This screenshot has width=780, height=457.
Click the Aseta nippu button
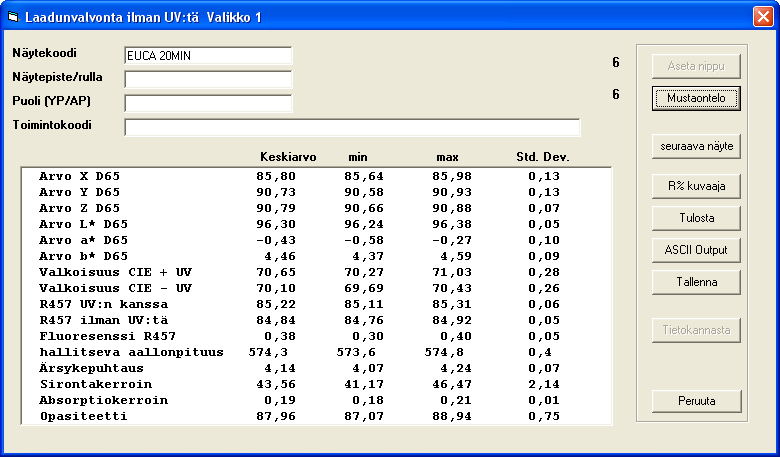pos(696,66)
